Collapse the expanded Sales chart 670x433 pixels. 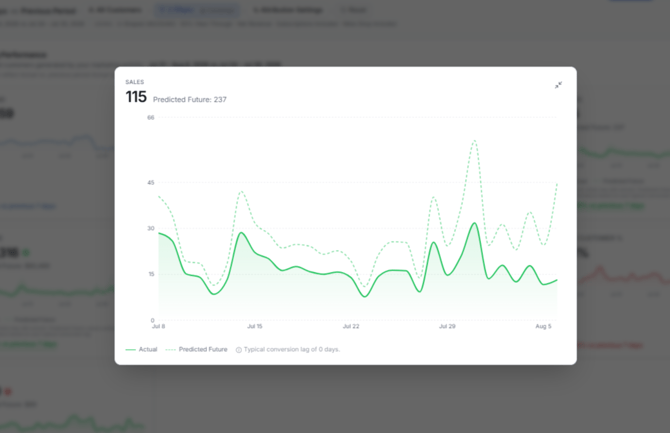[x=558, y=85]
